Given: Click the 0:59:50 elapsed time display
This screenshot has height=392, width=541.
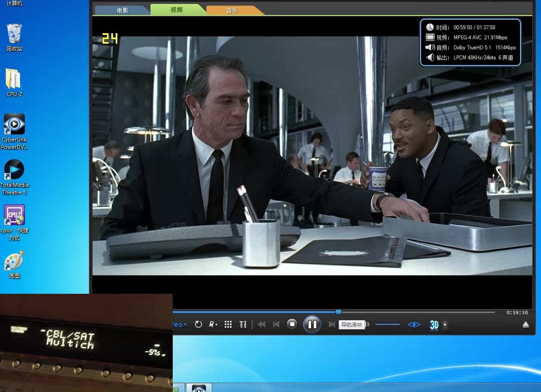Looking at the screenshot, I should point(517,313).
